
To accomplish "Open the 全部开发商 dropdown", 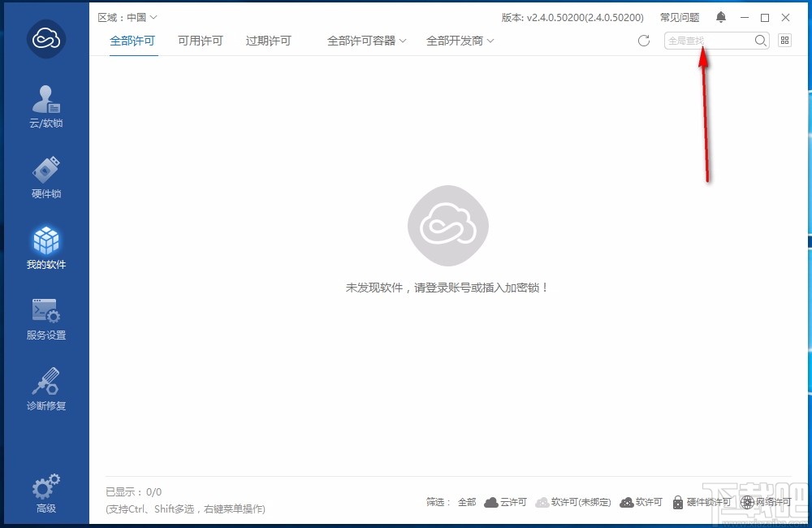I will tap(460, 39).
